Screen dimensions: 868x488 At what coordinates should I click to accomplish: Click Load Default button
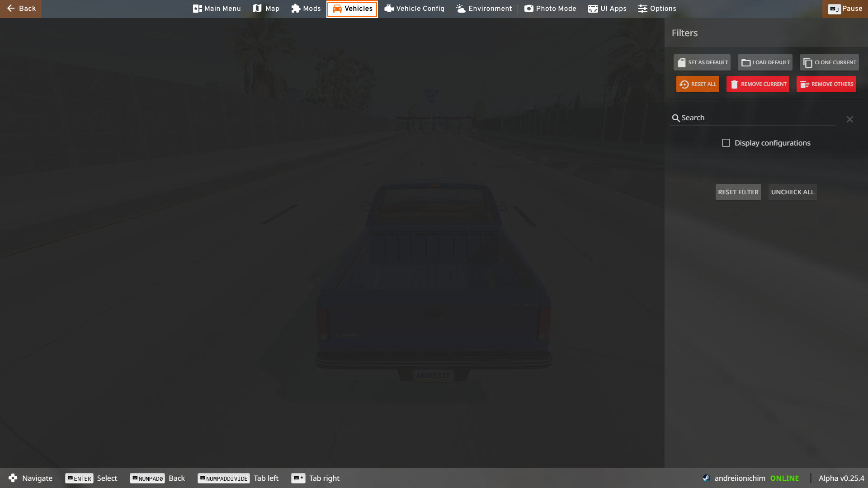coord(765,62)
